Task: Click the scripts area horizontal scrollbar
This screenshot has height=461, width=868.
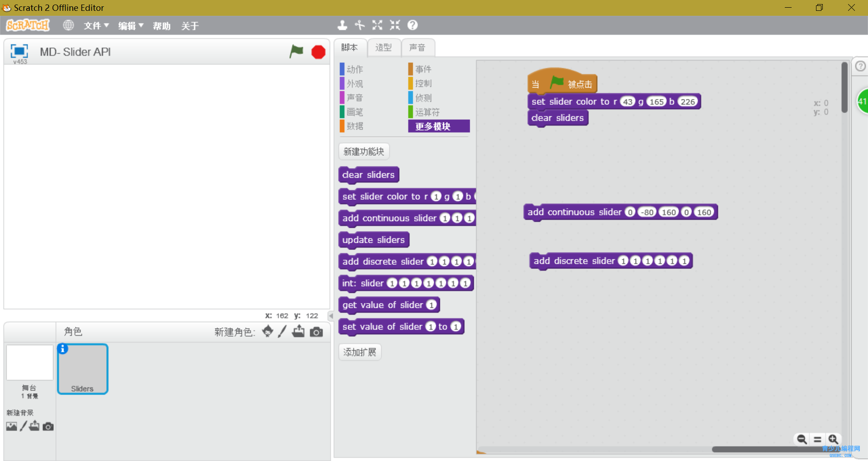Action: point(775,449)
